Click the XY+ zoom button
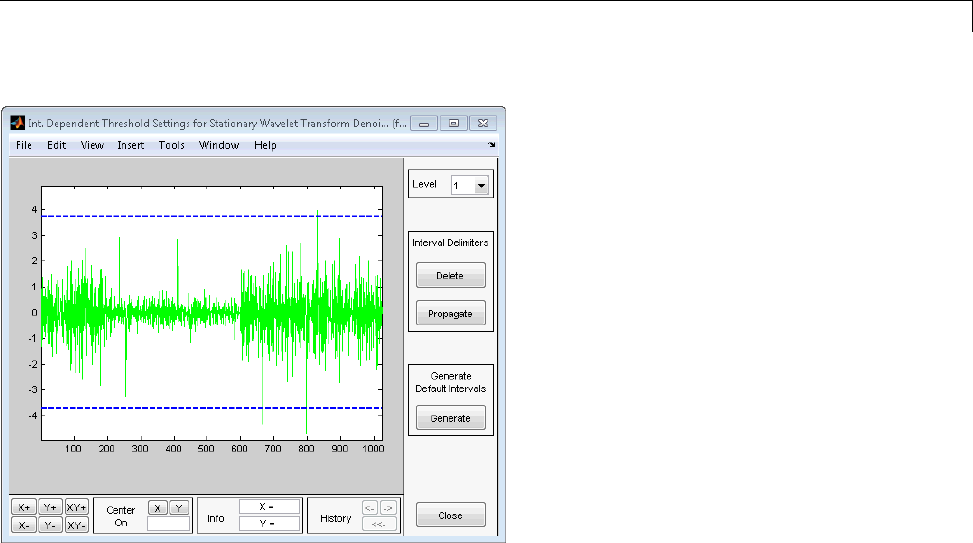973x543 pixels. tap(77, 507)
